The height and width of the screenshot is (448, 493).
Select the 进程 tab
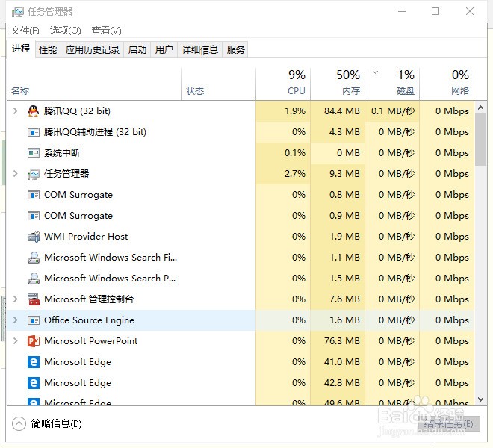[x=21, y=49]
